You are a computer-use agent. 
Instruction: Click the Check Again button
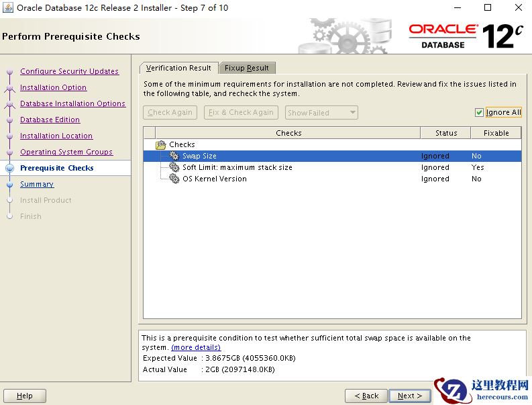click(x=170, y=112)
